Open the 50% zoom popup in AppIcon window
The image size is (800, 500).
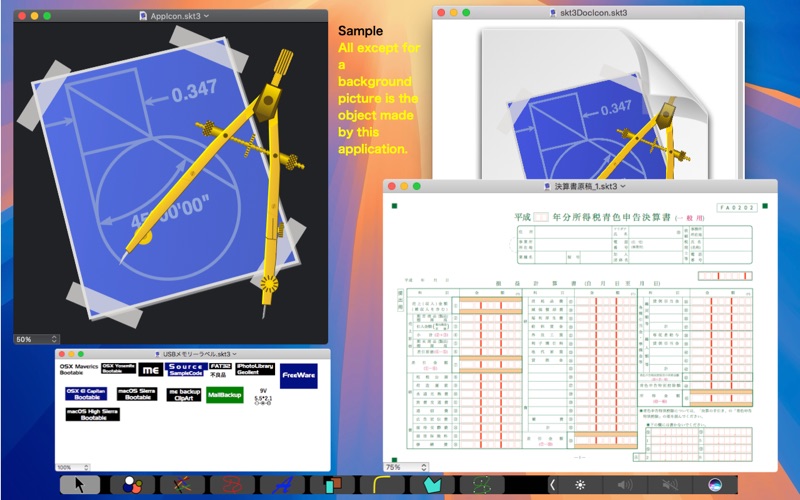[x=37, y=339]
